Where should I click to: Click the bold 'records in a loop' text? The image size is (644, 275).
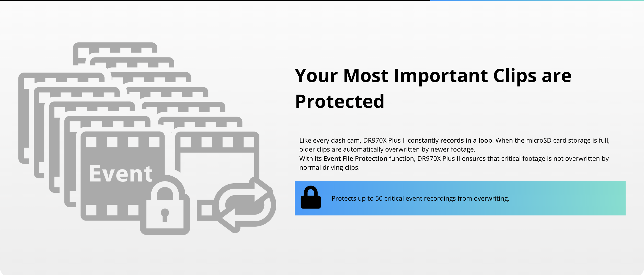(466, 140)
